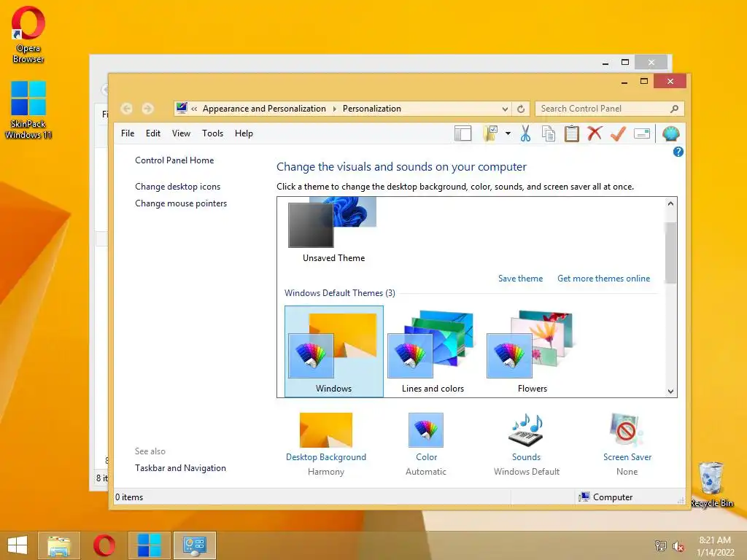Open Change mouse pointers link
The width and height of the screenshot is (747, 560).
click(x=181, y=203)
